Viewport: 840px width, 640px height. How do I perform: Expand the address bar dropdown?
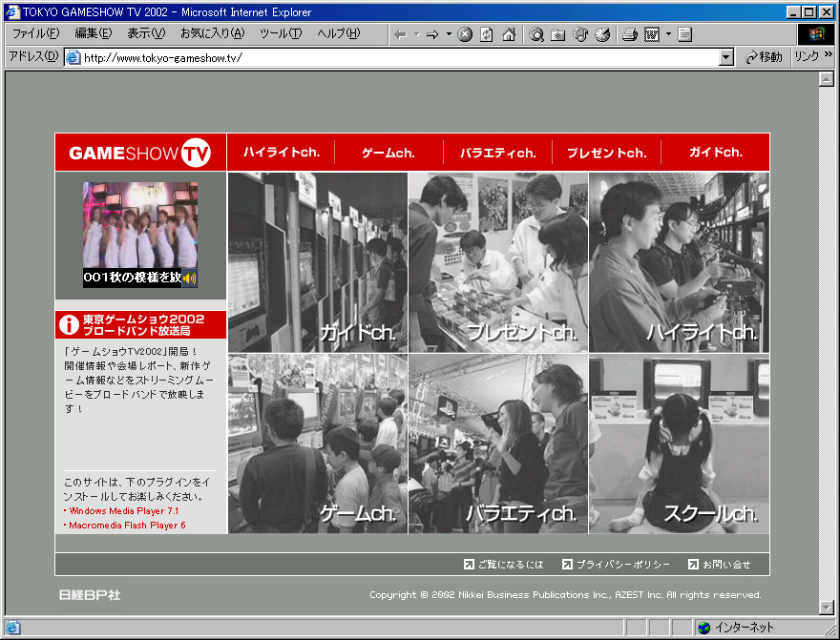(x=726, y=57)
